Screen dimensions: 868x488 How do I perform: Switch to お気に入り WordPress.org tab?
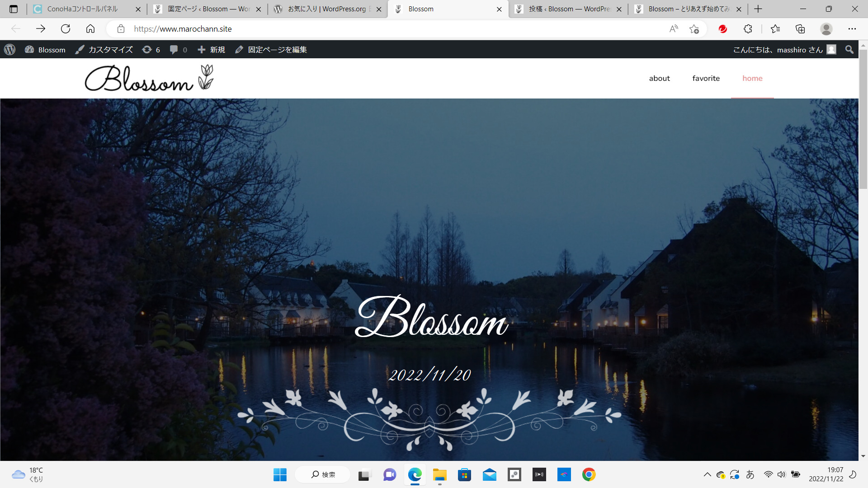tap(326, 9)
